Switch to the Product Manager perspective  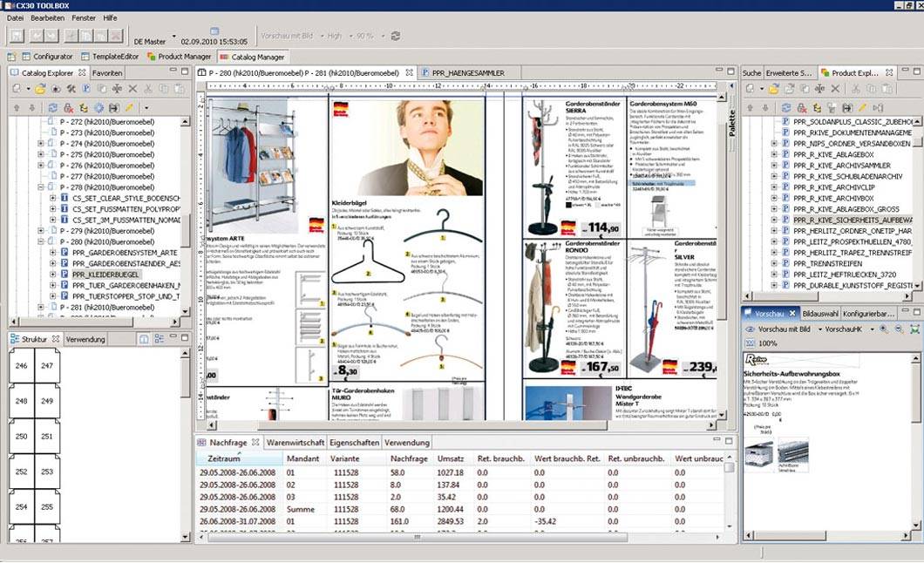(180, 57)
